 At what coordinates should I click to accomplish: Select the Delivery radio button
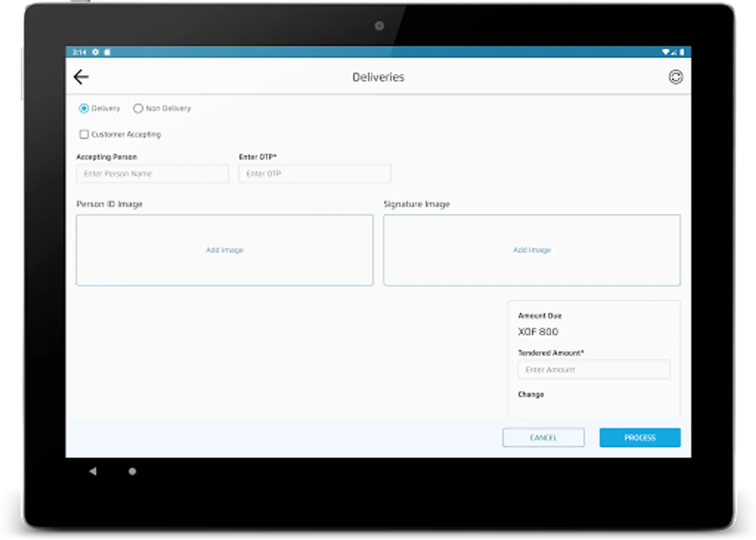pyautogui.click(x=84, y=109)
